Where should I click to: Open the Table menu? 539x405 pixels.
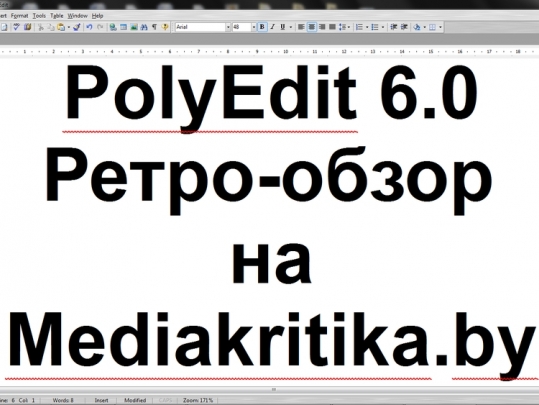(57, 16)
